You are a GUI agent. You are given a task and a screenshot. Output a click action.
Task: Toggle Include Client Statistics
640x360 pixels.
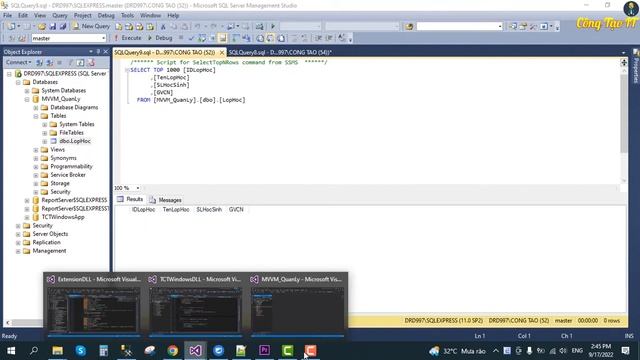(246, 38)
